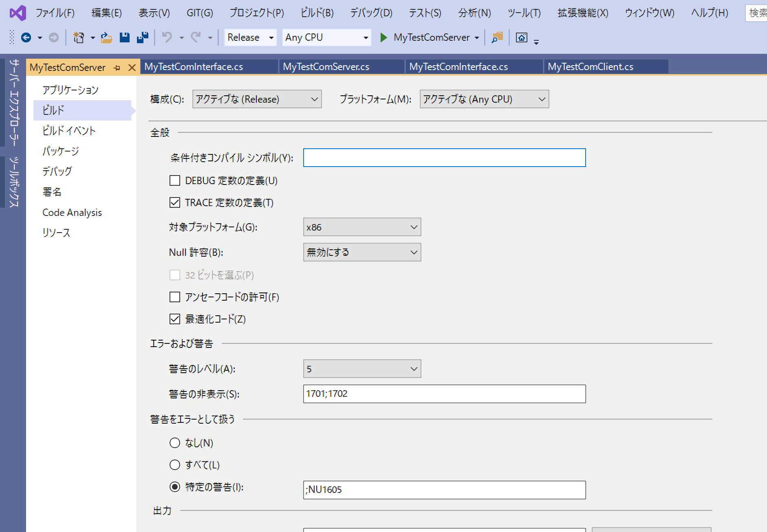Click the Save All icon
This screenshot has height=532, width=767.
(142, 37)
